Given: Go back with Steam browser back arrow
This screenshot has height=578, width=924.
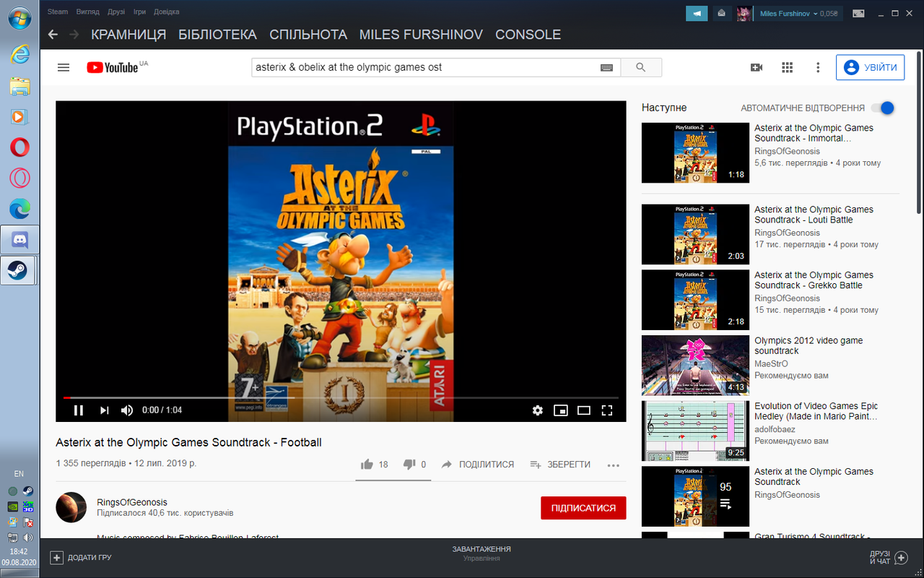Looking at the screenshot, I should [52, 35].
